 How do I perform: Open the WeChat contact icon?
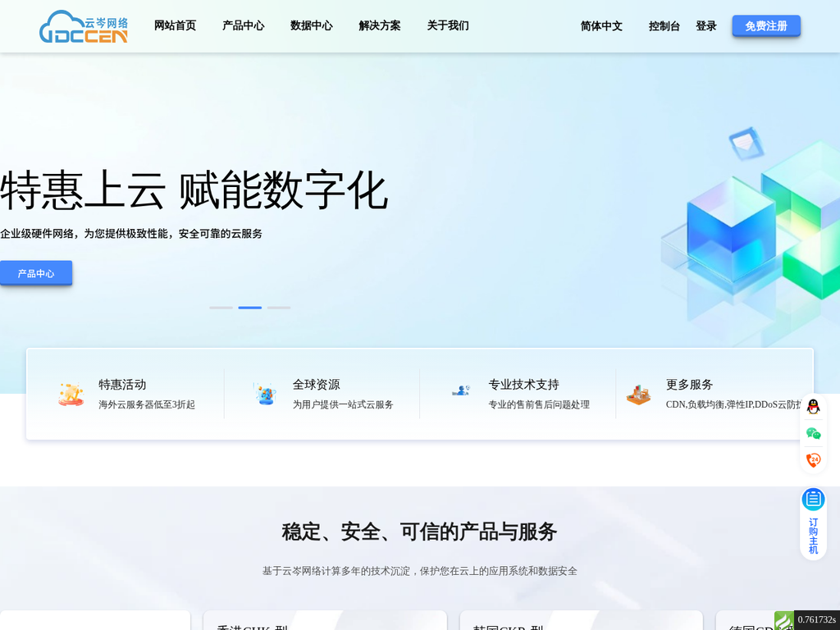[813, 433]
